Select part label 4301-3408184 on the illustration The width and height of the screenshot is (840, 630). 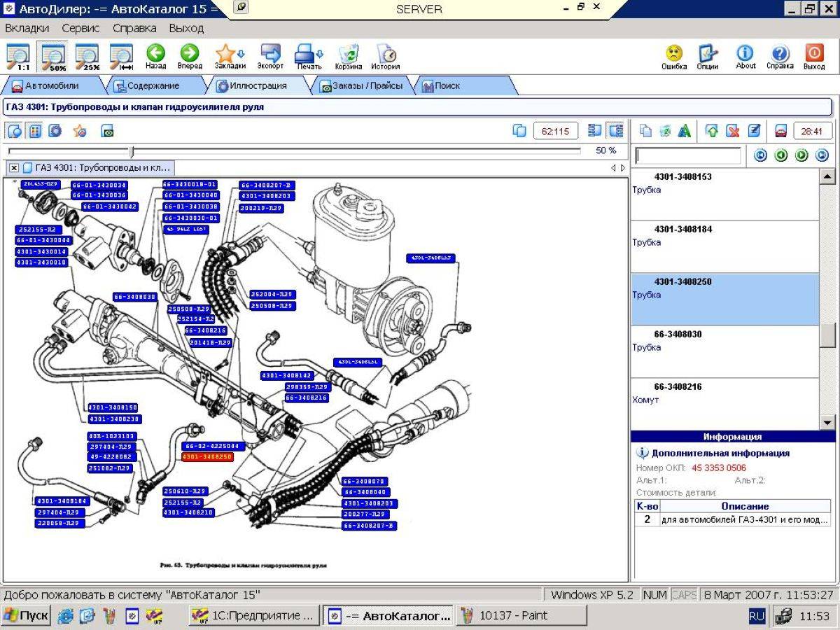[x=62, y=501]
